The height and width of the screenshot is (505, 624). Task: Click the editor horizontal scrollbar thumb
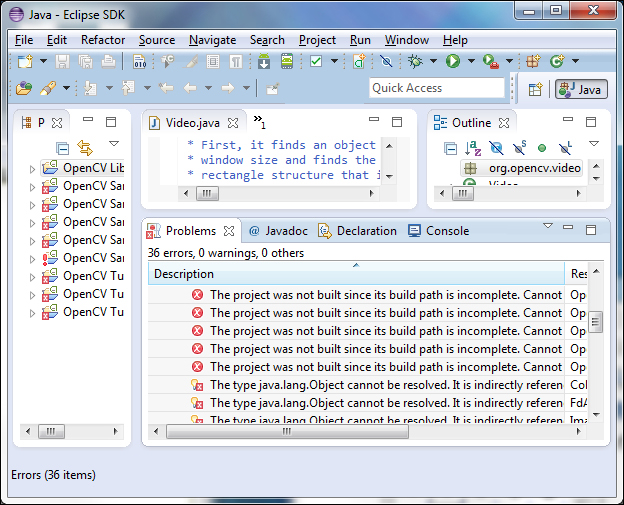(x=207, y=194)
